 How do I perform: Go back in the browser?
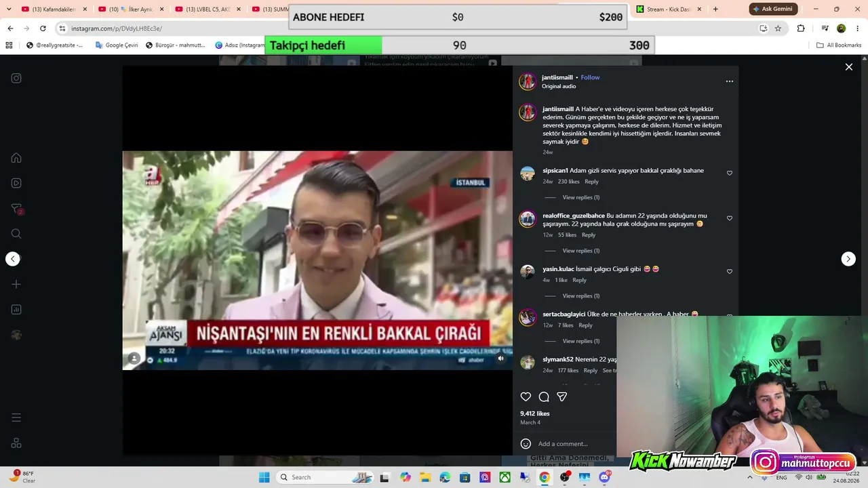10,28
